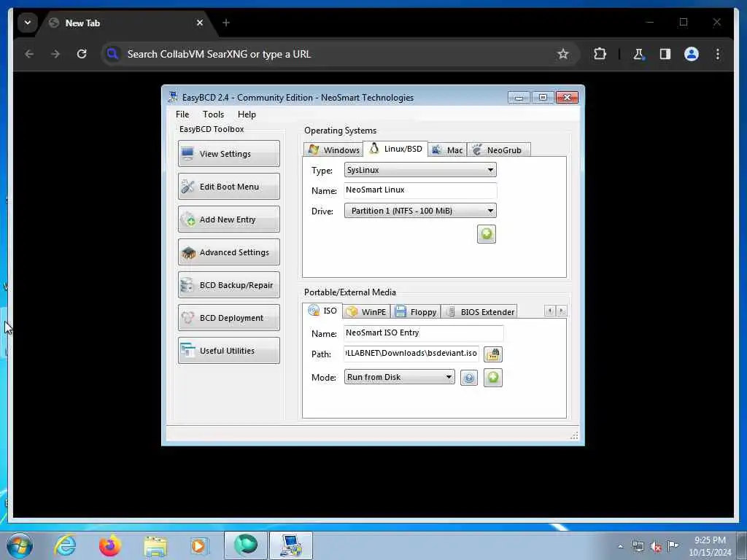Open the Windows Start menu orb
This screenshot has width=747, height=560.
click(20, 545)
